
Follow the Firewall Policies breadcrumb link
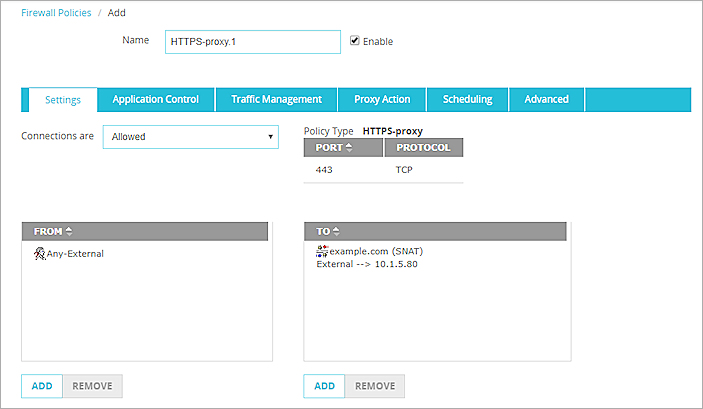56,13
